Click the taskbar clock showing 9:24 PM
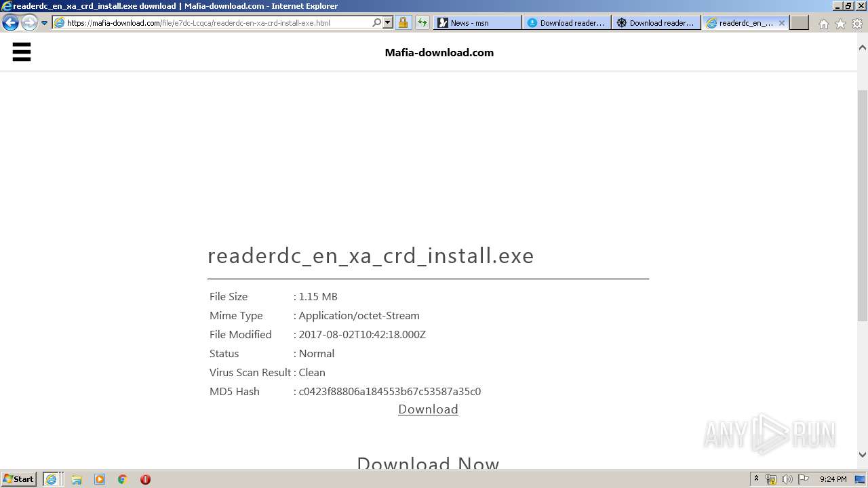 click(x=833, y=479)
